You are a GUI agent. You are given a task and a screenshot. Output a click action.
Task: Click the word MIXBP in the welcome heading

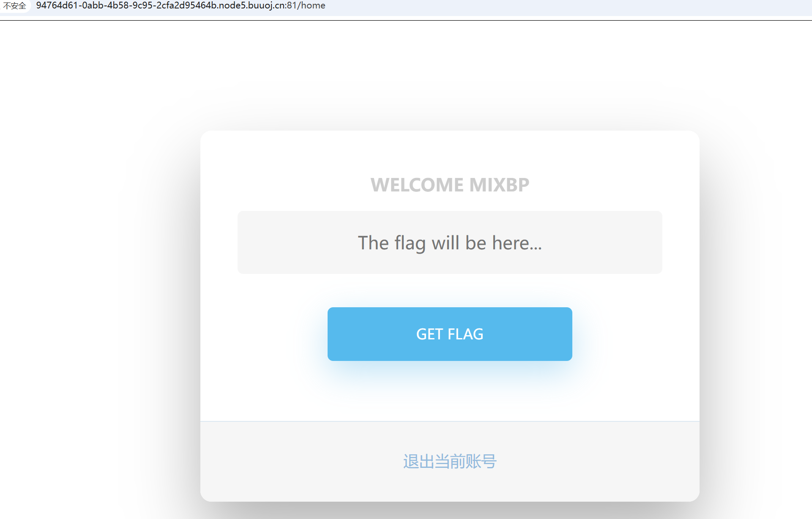click(499, 185)
